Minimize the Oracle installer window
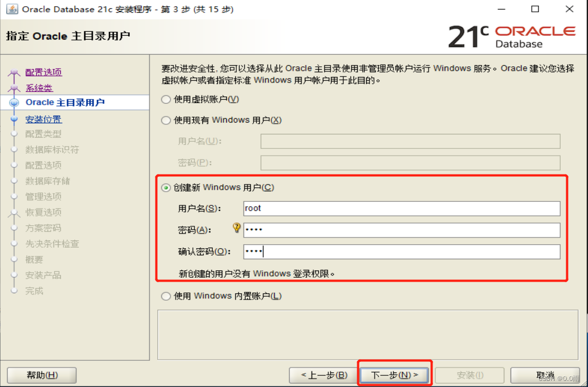This screenshot has width=588, height=387. pyautogui.click(x=502, y=9)
